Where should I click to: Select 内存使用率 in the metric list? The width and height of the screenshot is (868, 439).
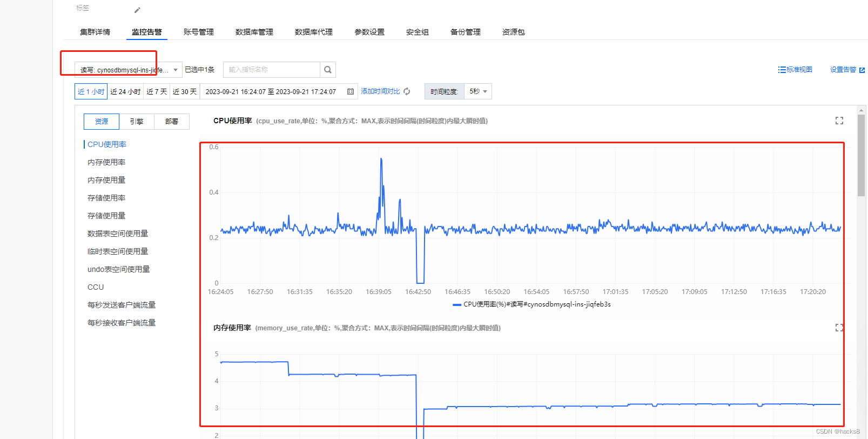click(106, 162)
